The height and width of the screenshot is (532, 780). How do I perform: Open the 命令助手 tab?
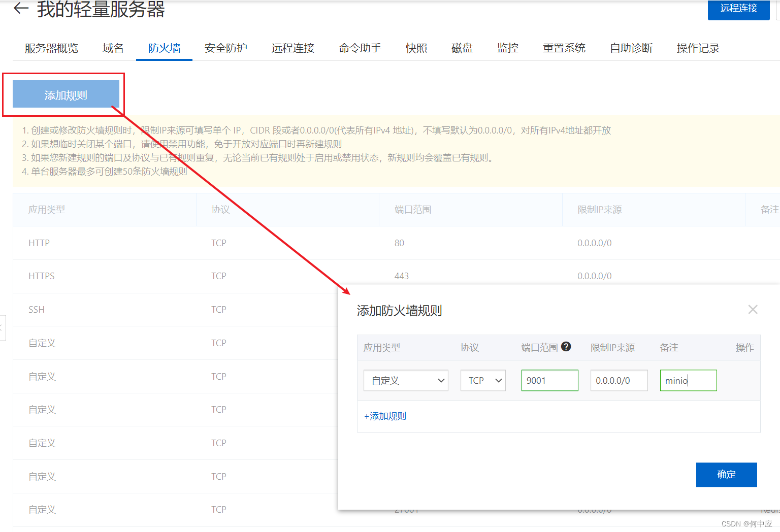tap(360, 48)
